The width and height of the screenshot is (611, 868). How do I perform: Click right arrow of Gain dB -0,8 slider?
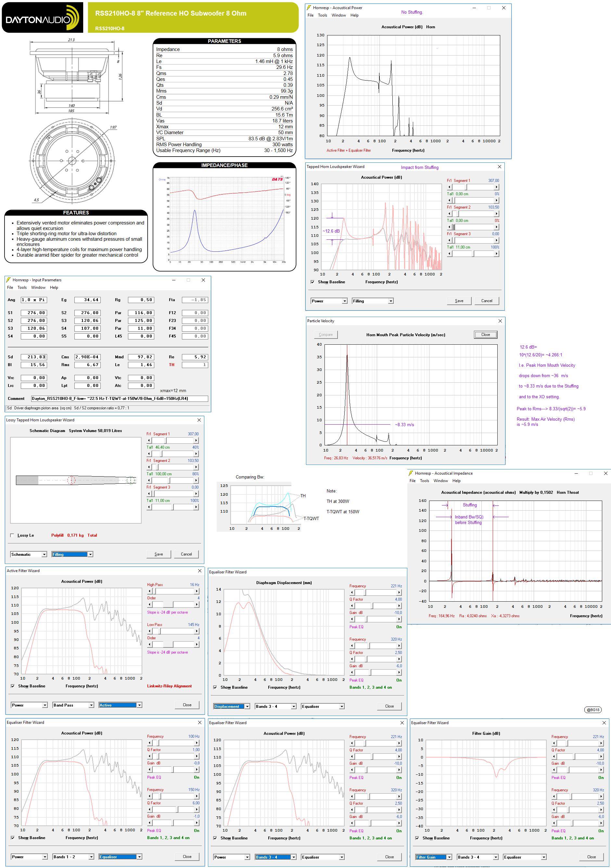197,769
